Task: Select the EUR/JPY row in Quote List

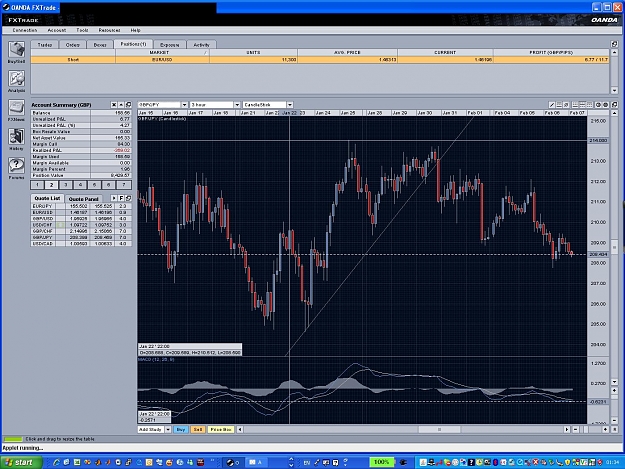Action: click(81, 206)
